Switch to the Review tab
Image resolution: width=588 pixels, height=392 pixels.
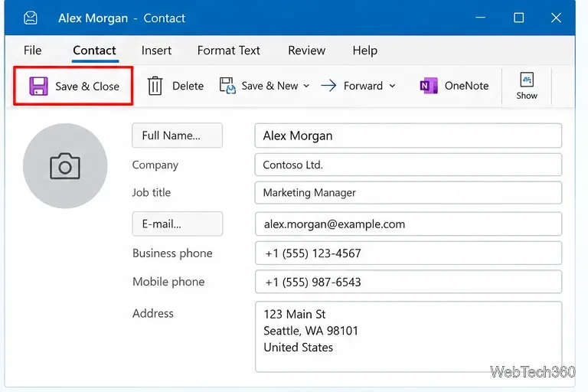[x=307, y=51]
